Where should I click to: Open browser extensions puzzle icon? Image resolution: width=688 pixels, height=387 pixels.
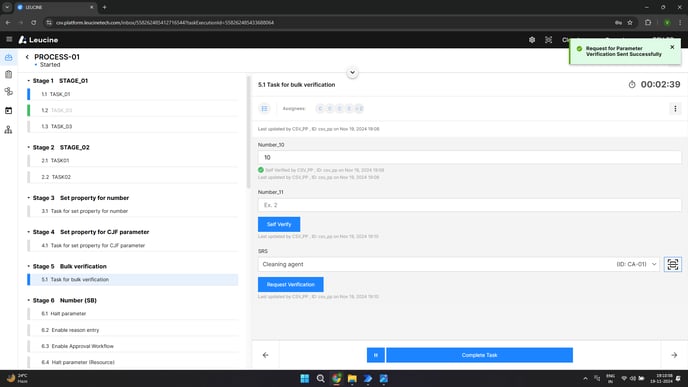tap(648, 22)
